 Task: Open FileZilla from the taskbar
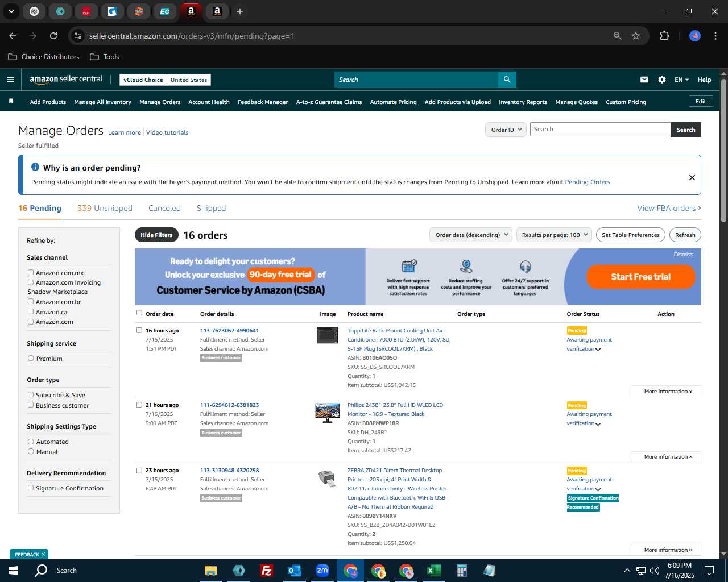(266, 571)
